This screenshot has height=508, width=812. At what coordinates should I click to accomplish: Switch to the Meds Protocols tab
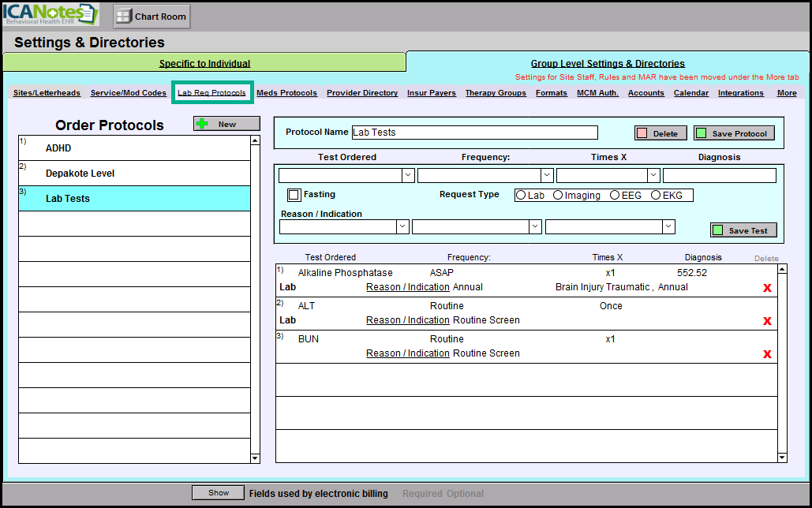[286, 93]
